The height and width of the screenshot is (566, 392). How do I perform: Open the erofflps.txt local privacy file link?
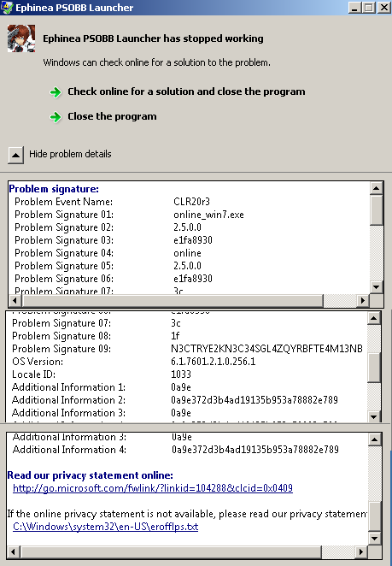point(105,527)
